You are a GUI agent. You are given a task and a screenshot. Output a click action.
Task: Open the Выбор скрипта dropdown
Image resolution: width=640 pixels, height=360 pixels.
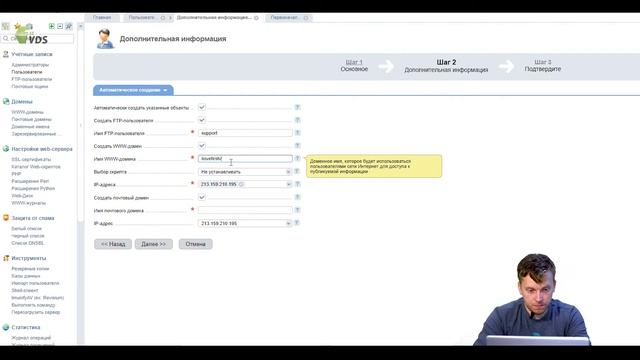(245, 172)
